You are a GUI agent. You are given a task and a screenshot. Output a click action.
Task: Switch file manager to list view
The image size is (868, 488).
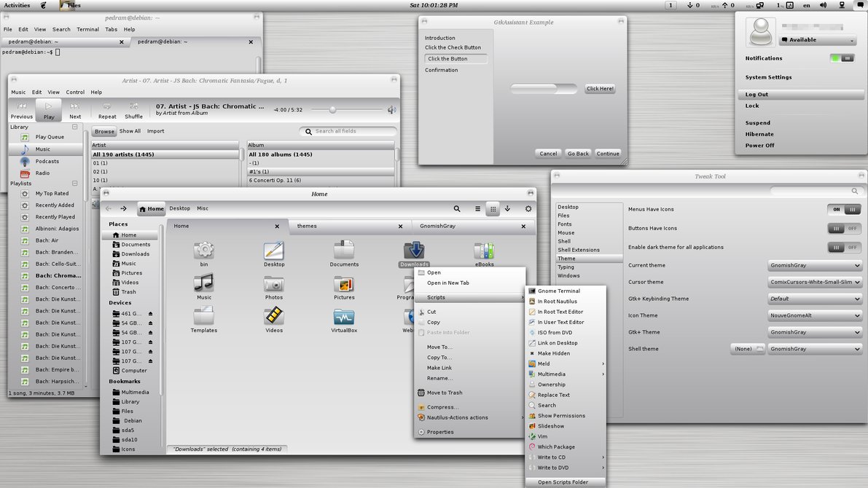(478, 209)
